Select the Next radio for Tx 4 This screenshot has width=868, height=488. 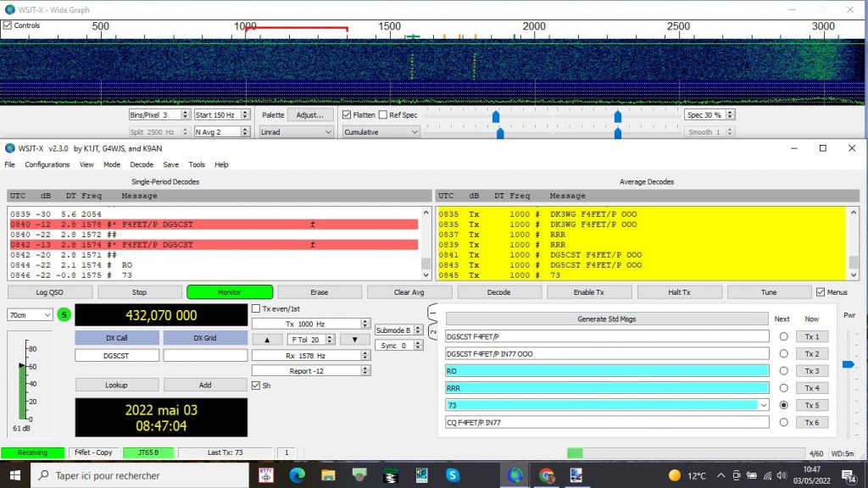coord(783,388)
